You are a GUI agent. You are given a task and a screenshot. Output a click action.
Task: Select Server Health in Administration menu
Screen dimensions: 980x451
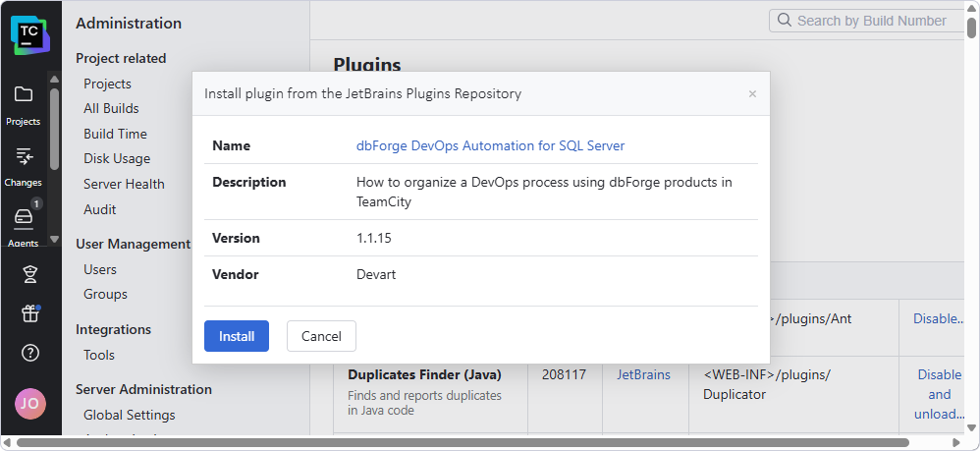[x=124, y=184]
